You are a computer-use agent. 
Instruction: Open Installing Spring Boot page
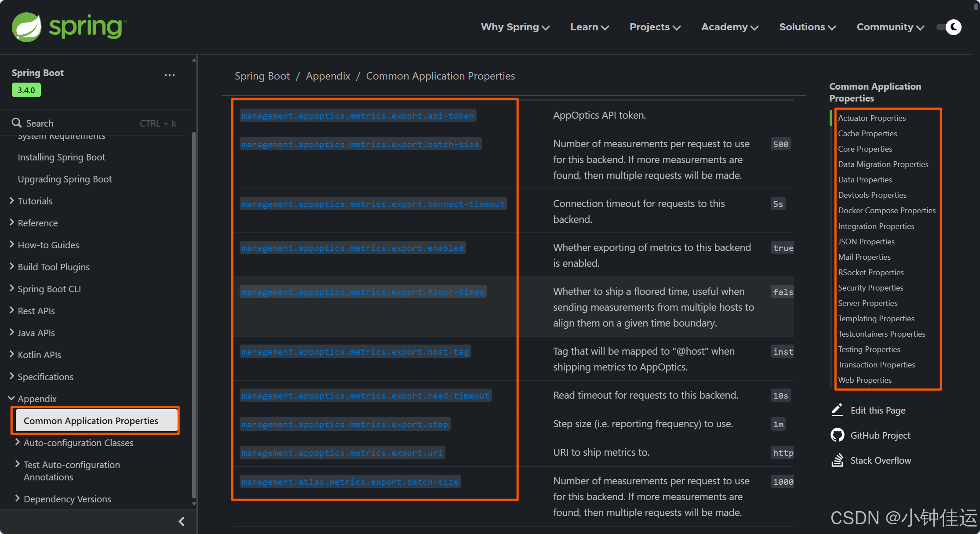point(62,157)
